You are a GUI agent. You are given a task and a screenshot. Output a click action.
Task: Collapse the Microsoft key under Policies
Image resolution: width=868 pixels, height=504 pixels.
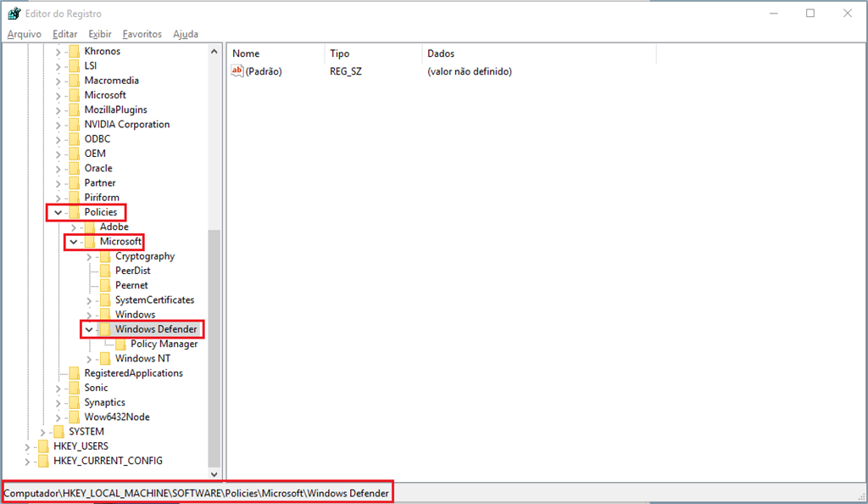click(x=73, y=242)
